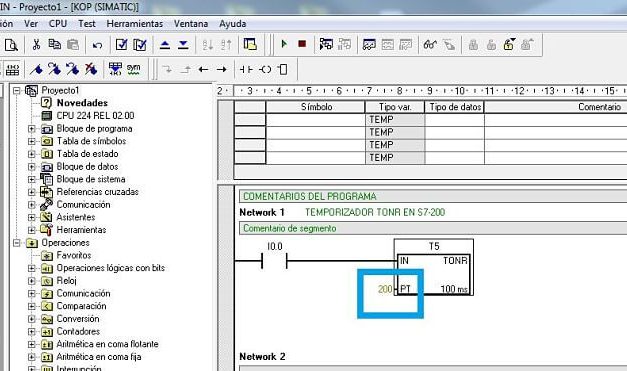Insert a Contact instruction
This screenshot has height=371, width=627.
point(246,70)
